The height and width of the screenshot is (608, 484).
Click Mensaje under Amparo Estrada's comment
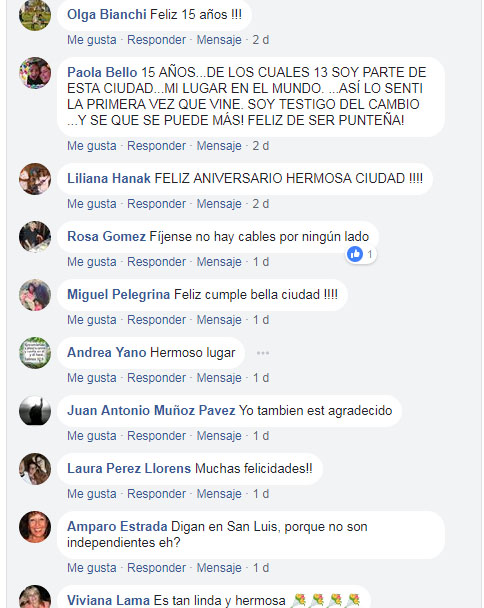click(219, 568)
